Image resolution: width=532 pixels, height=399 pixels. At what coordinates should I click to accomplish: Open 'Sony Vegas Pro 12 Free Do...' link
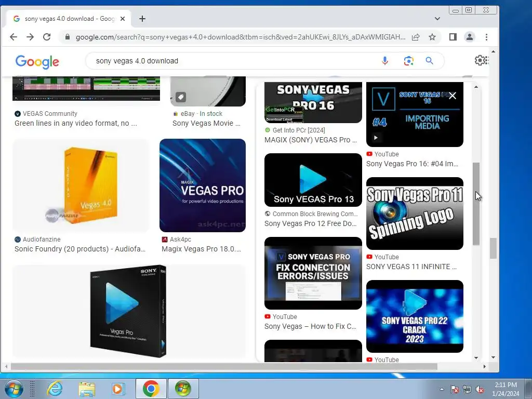(311, 223)
